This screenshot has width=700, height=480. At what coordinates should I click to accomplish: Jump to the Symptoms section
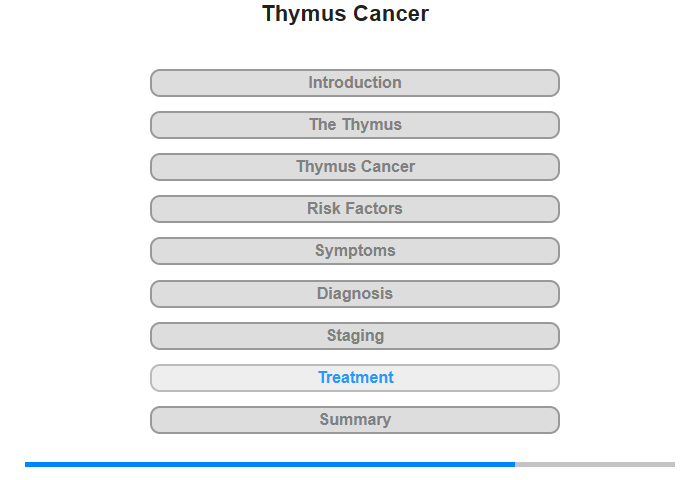[x=355, y=251]
